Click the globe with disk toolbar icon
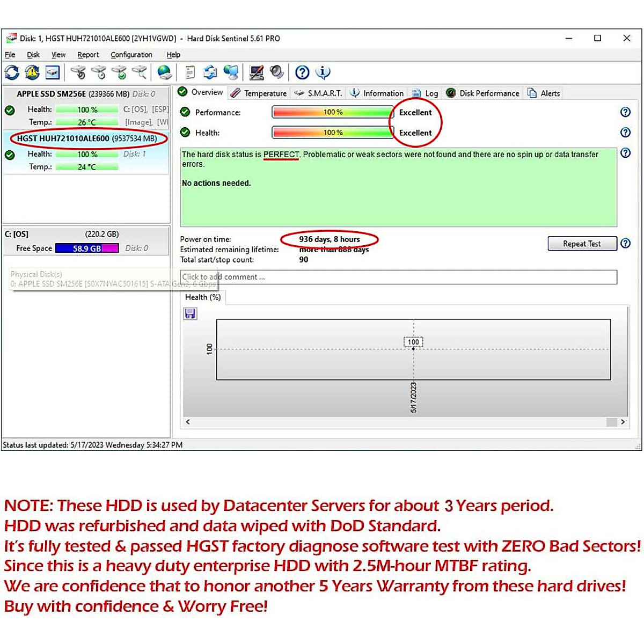644x644 pixels. tap(165, 72)
